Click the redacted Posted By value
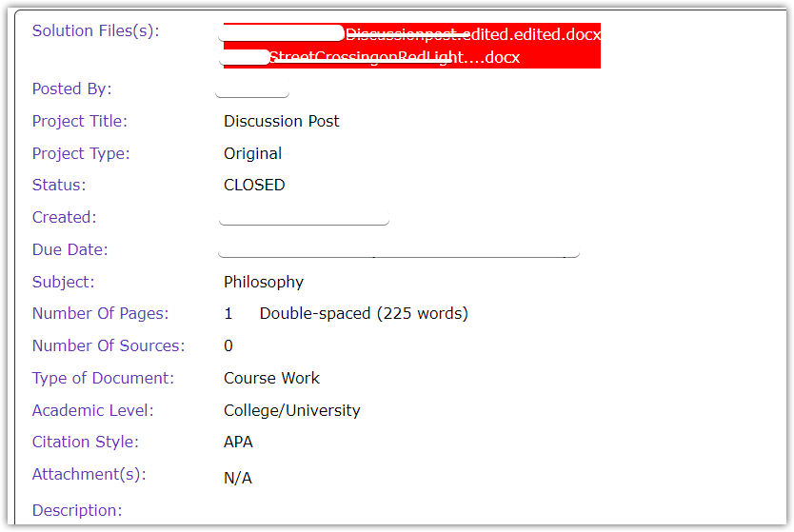The image size is (794, 532). (x=252, y=89)
